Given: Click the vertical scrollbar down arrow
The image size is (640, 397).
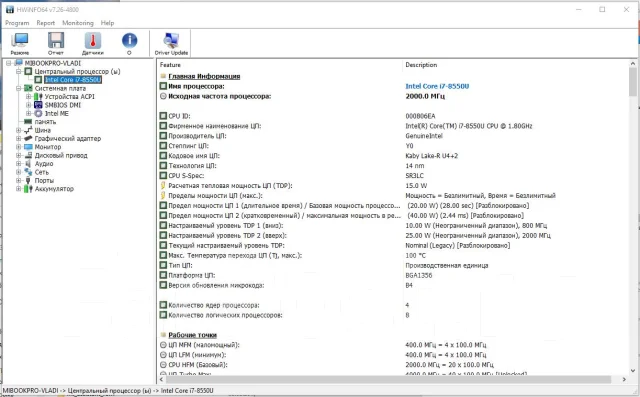Looking at the screenshot, I should [x=633, y=370].
